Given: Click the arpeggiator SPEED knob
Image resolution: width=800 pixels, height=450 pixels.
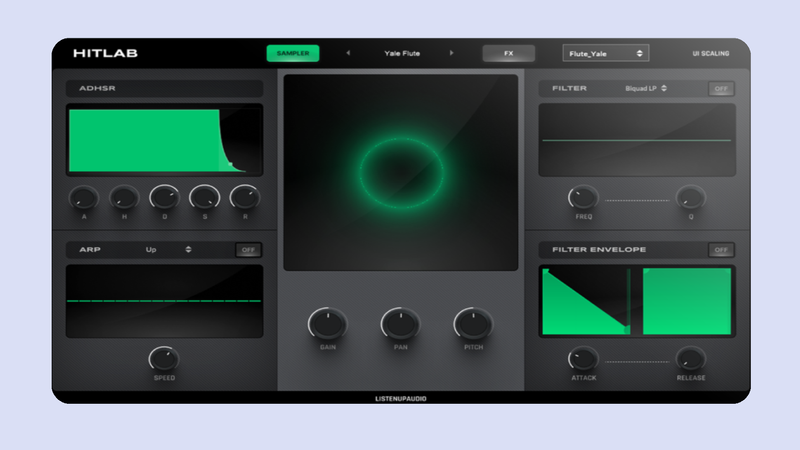Looking at the screenshot, I should [164, 359].
